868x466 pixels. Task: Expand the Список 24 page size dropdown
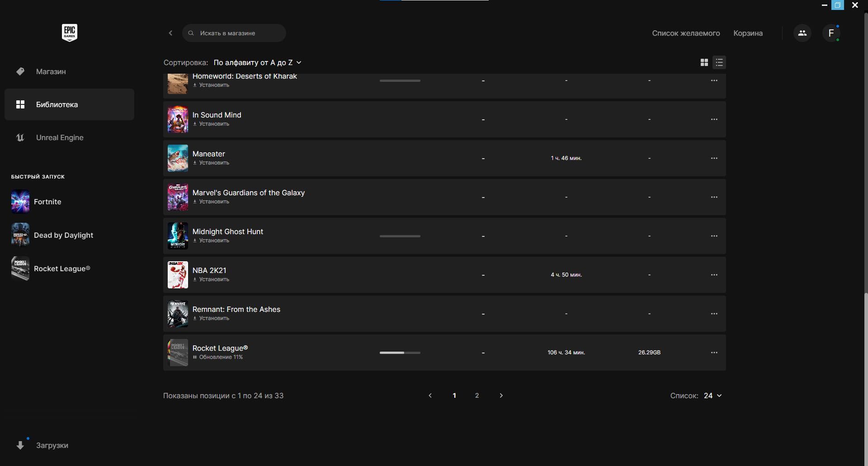coord(712,395)
